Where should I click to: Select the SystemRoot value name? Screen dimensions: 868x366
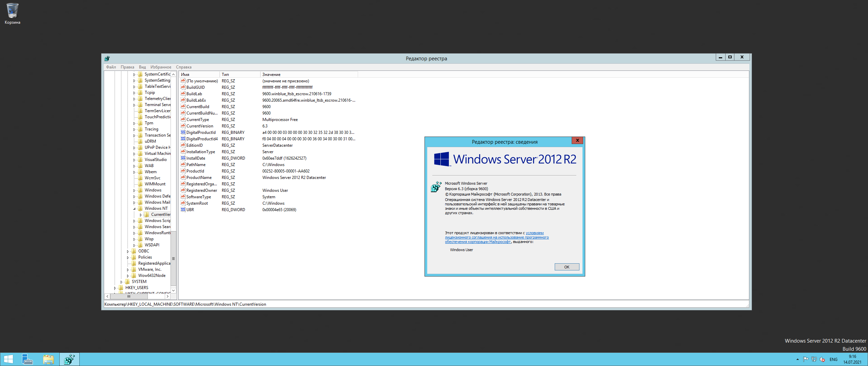pos(197,203)
